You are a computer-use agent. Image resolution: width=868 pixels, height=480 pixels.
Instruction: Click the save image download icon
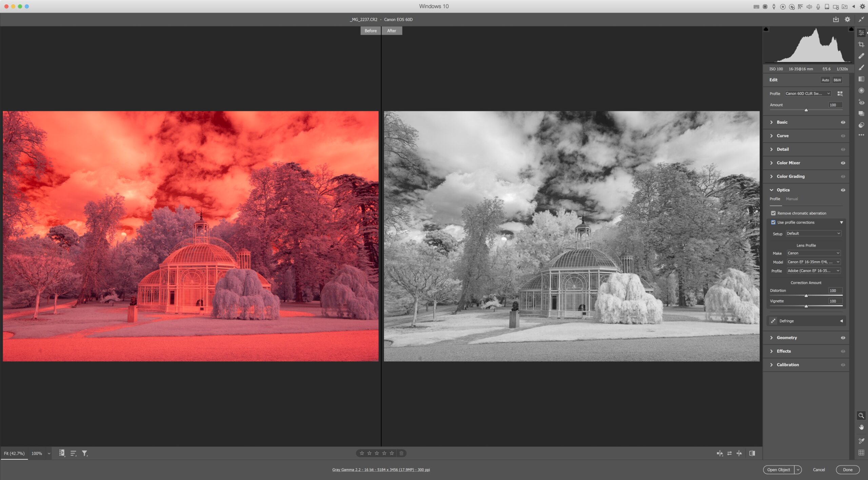pos(836,19)
